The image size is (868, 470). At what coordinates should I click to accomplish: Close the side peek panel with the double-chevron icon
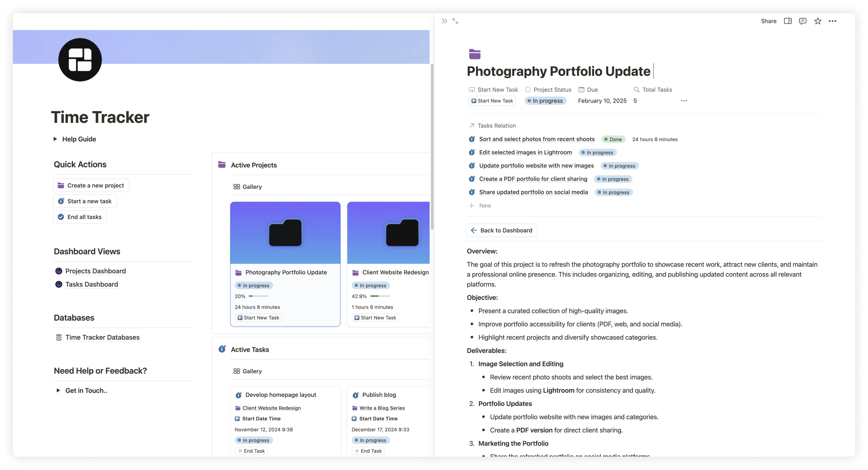pyautogui.click(x=444, y=21)
